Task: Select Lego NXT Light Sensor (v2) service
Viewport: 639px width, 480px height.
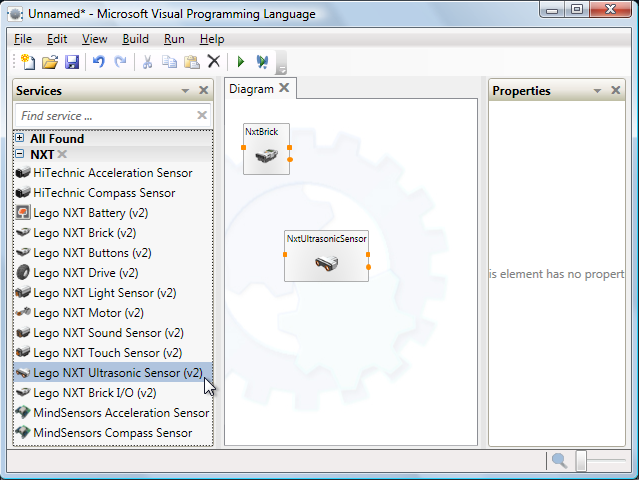Action: coord(113,293)
